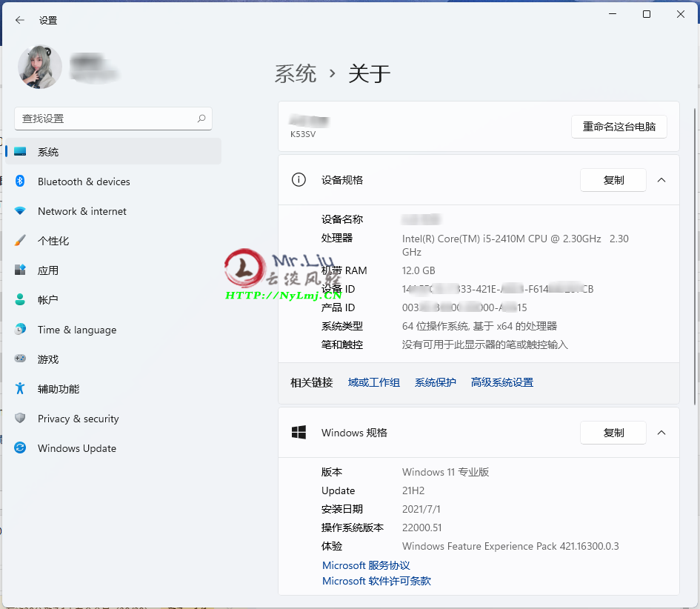Focus the 查找设置 search box
Screen dimensions: 700x609
pyautogui.click(x=113, y=119)
